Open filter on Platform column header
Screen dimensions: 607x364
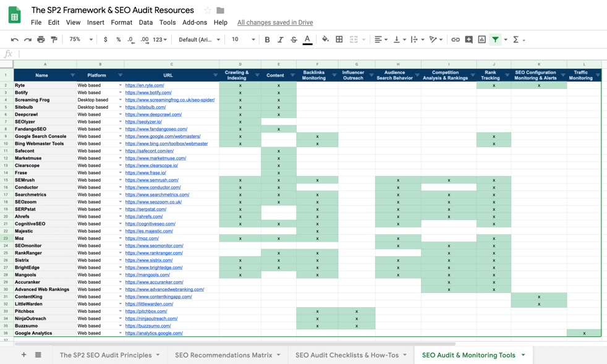click(x=120, y=75)
